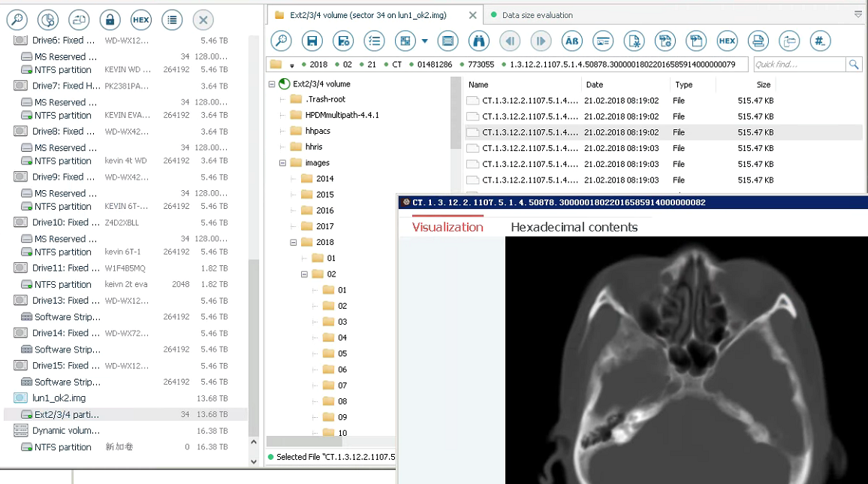The height and width of the screenshot is (484, 868).
Task: Click the bulleted list icon in the storage toolbar
Action: [x=172, y=20]
